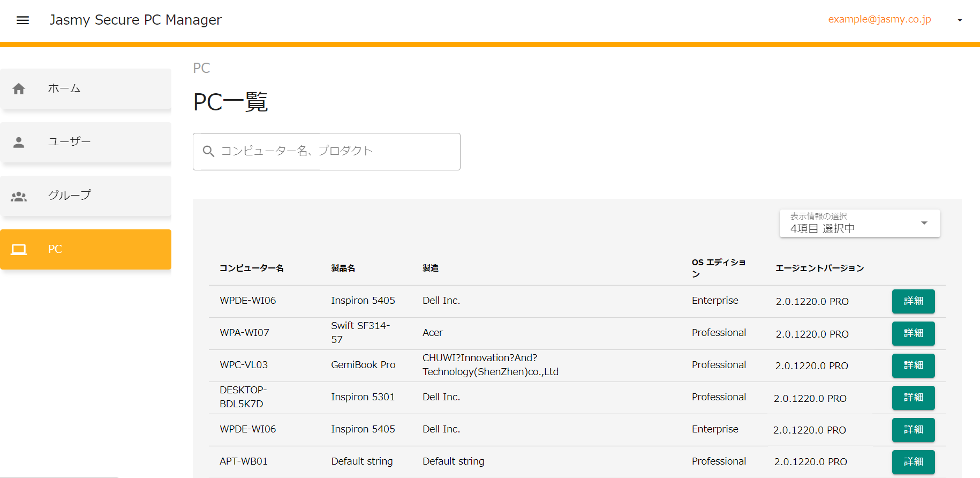Click the コンピューター名 column header
Viewport: 980px width, 478px height.
(x=252, y=268)
